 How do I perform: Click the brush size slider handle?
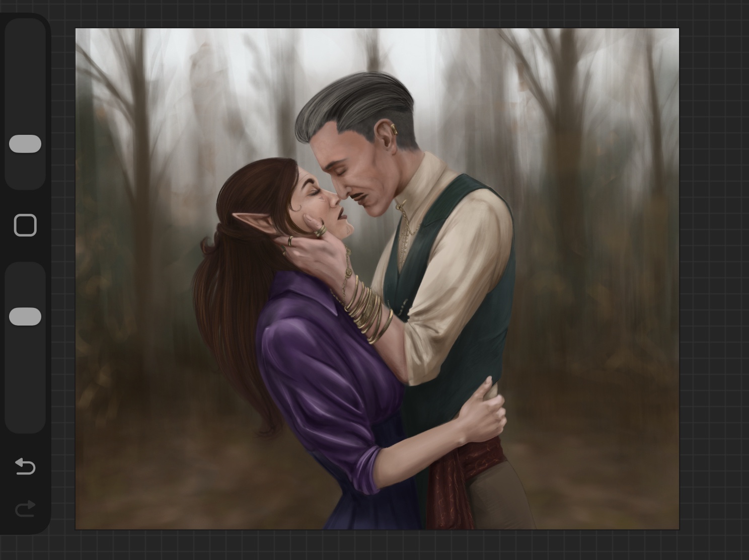click(25, 144)
